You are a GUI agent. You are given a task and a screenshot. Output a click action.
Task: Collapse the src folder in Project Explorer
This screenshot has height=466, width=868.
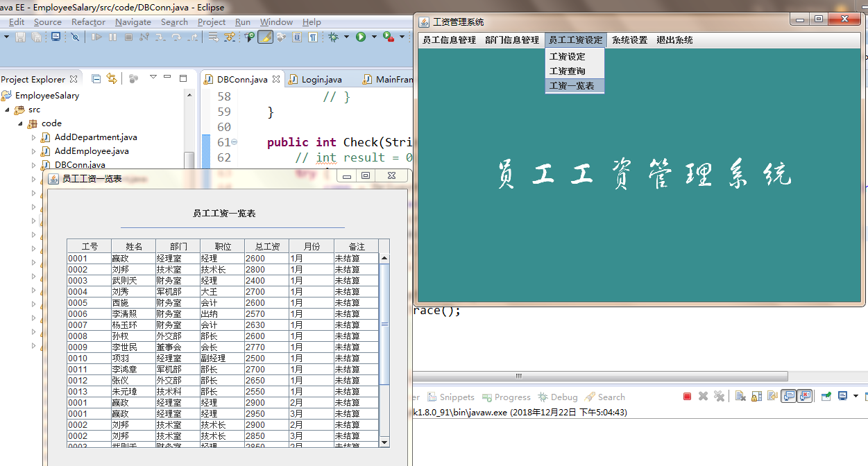(7, 110)
